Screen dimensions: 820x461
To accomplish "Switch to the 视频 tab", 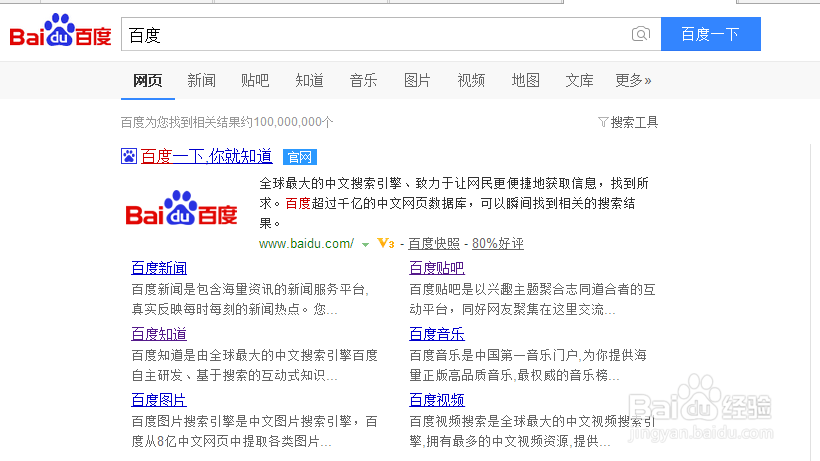I will (x=471, y=80).
